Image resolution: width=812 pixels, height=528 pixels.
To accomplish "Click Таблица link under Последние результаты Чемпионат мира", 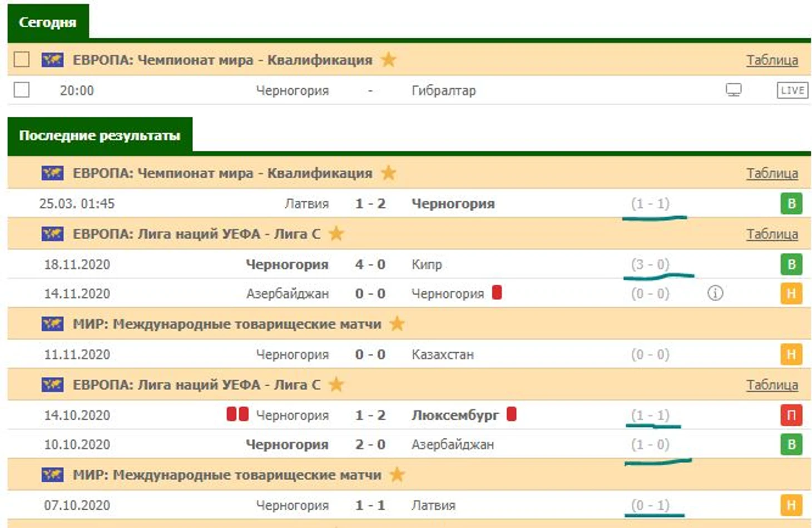I will click(x=772, y=173).
